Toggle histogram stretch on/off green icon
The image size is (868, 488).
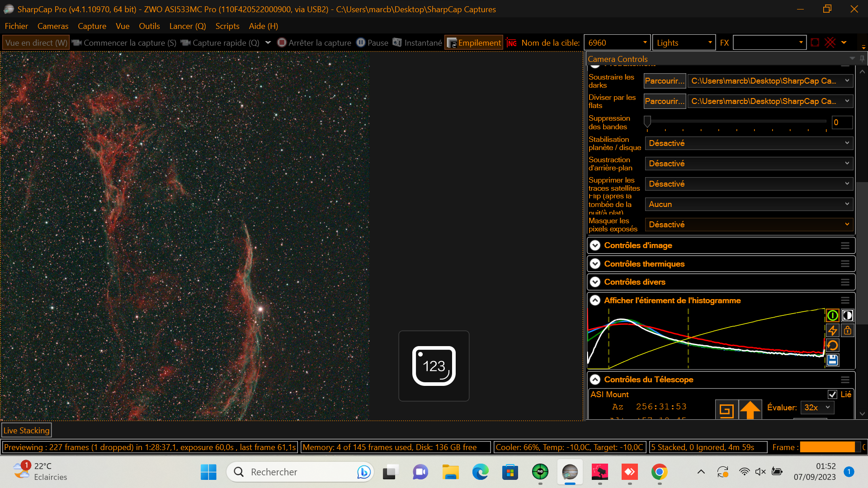coord(832,315)
